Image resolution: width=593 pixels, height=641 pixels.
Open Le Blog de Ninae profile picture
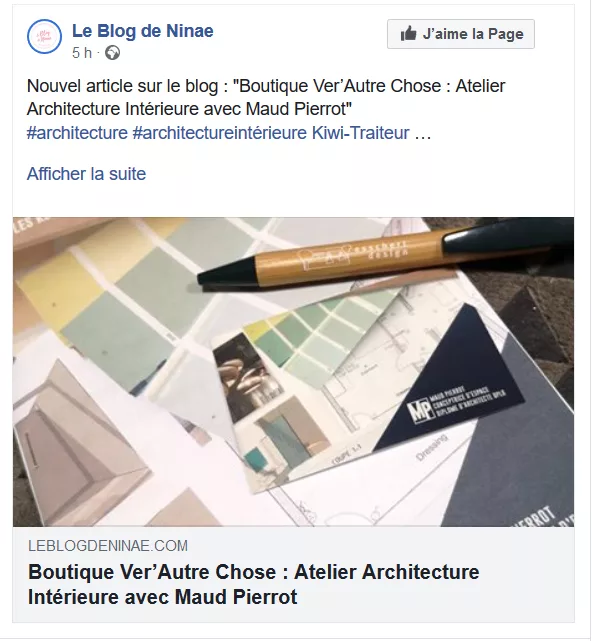coord(45,37)
